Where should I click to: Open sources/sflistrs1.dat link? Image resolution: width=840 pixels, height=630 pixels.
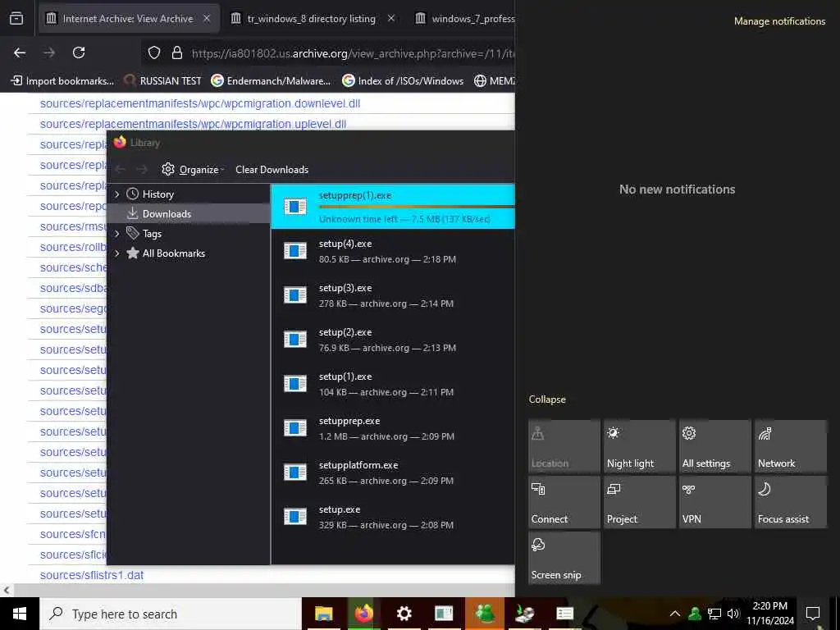point(92,575)
